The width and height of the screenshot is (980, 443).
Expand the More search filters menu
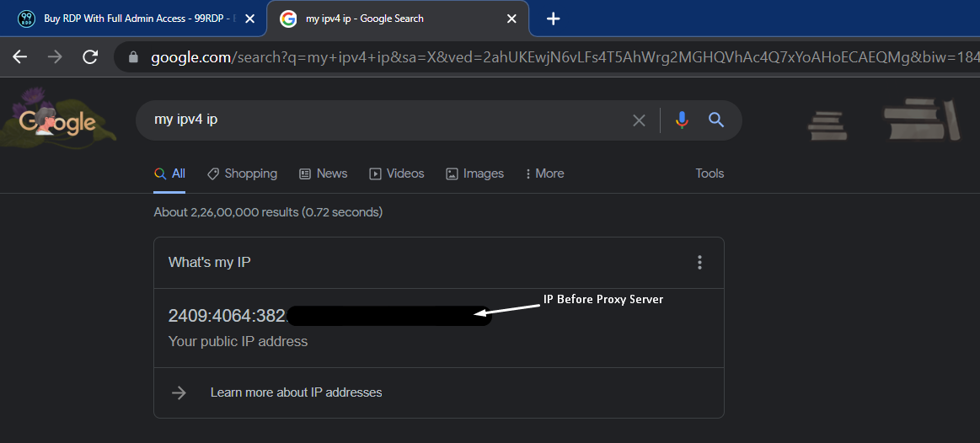[544, 173]
